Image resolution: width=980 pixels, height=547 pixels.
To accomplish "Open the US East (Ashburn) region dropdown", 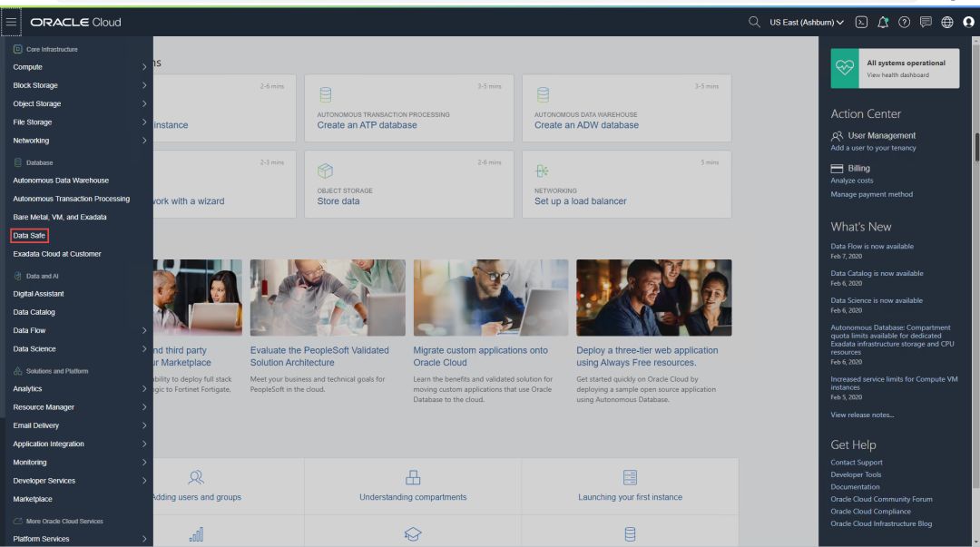I will click(x=807, y=22).
